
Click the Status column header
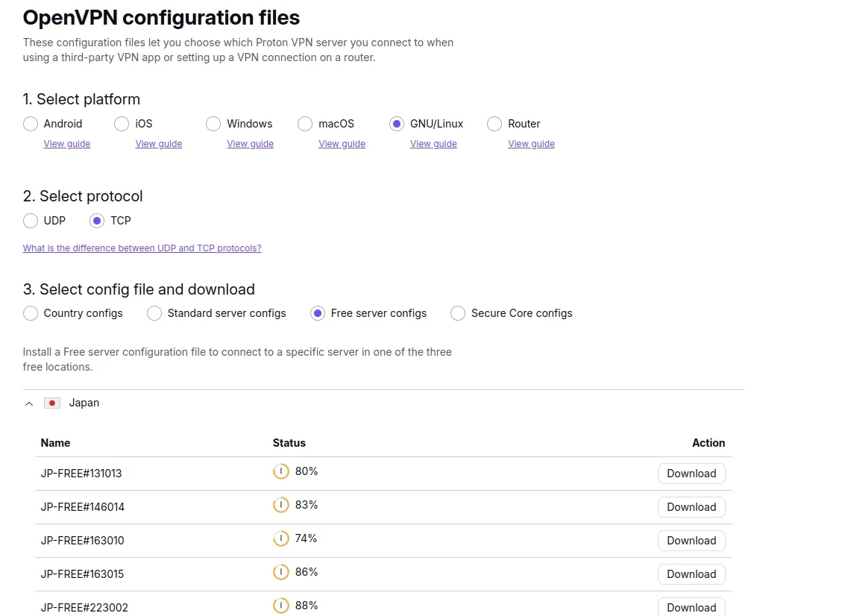click(x=289, y=443)
